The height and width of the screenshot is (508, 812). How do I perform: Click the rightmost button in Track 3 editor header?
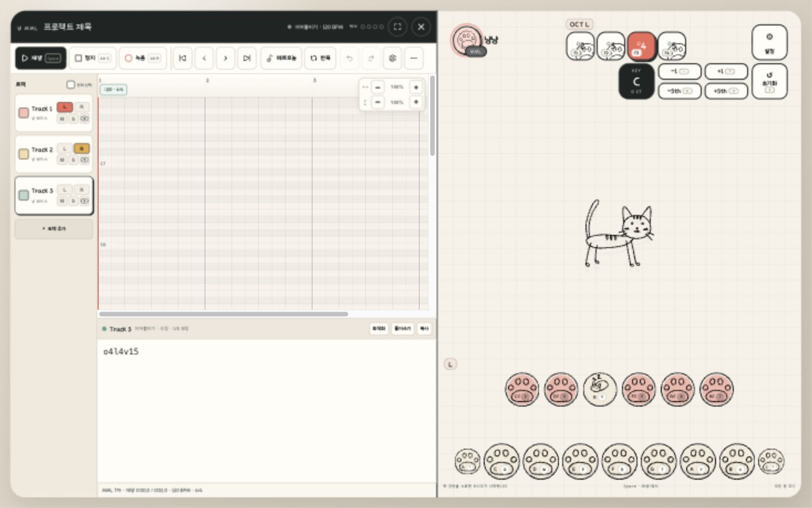click(x=424, y=329)
